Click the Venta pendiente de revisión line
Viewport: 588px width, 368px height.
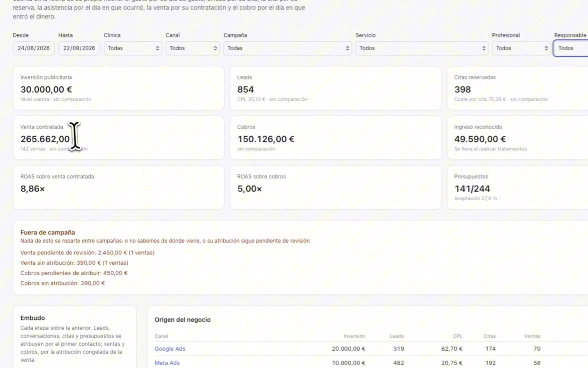[x=87, y=252]
